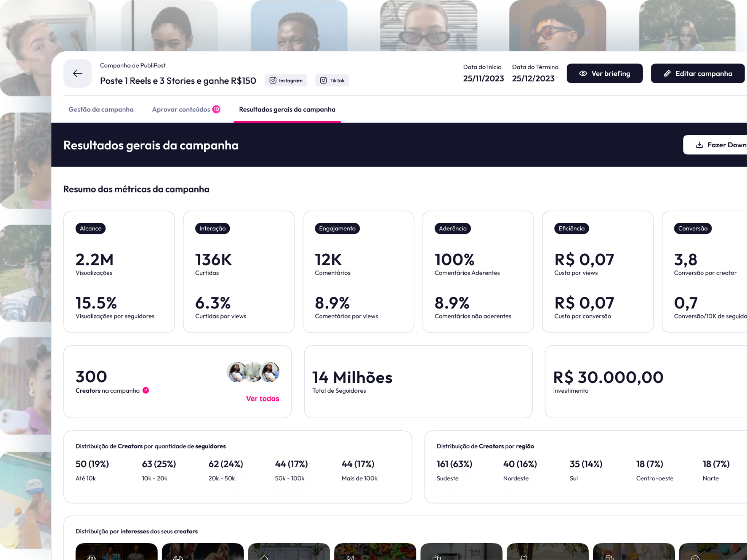The width and height of the screenshot is (747, 560).
Task: Click the Editar campanha button
Action: 697,73
